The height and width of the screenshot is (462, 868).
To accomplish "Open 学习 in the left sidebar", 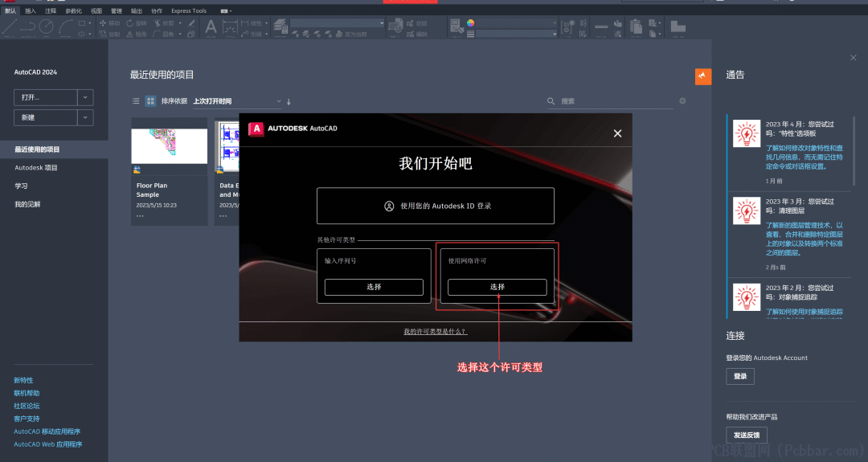I will [21, 186].
